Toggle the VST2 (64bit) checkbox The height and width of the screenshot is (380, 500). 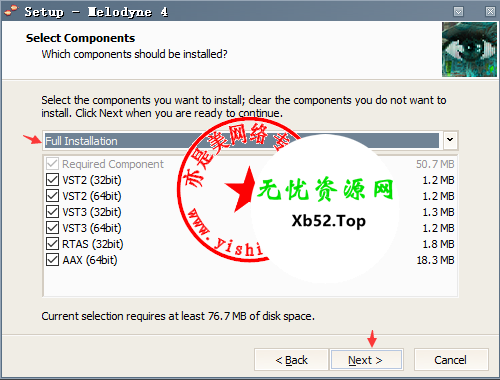point(52,196)
